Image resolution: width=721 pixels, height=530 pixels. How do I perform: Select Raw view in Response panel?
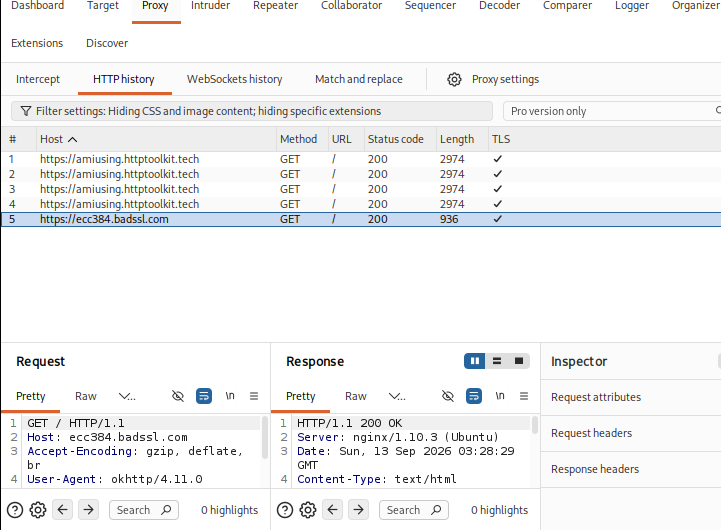point(356,396)
